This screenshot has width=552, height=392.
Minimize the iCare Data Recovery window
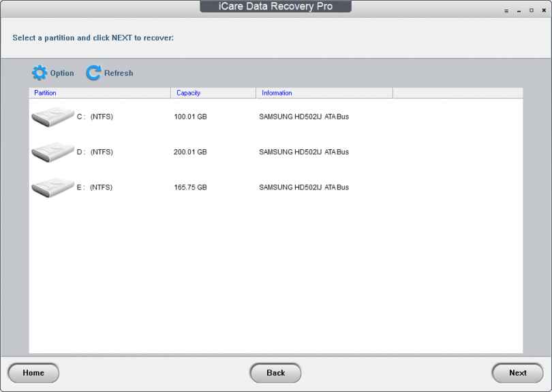click(x=519, y=10)
